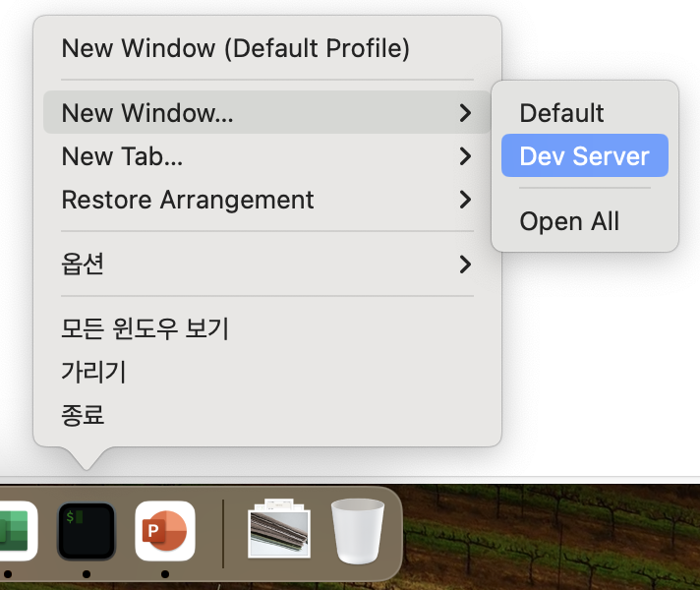Pick the Default profile in submenu
The width and height of the screenshot is (700, 590).
pyautogui.click(x=585, y=112)
